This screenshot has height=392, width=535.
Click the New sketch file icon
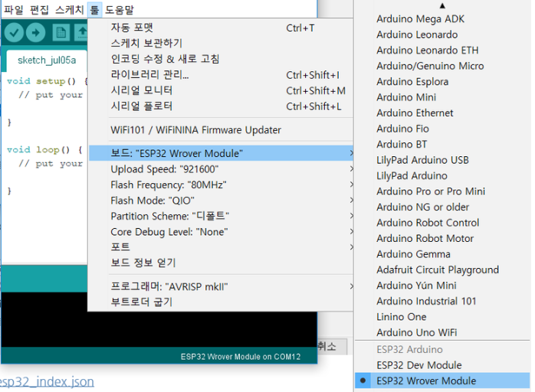pos(61,33)
